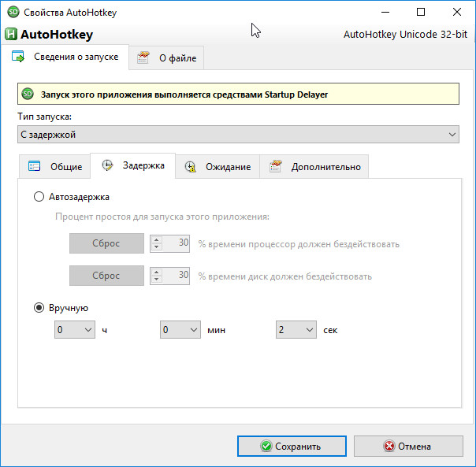Viewport: 476px width, 467px height.
Task: Maximize the Свойства AutoHotkey window
Action: tap(421, 12)
